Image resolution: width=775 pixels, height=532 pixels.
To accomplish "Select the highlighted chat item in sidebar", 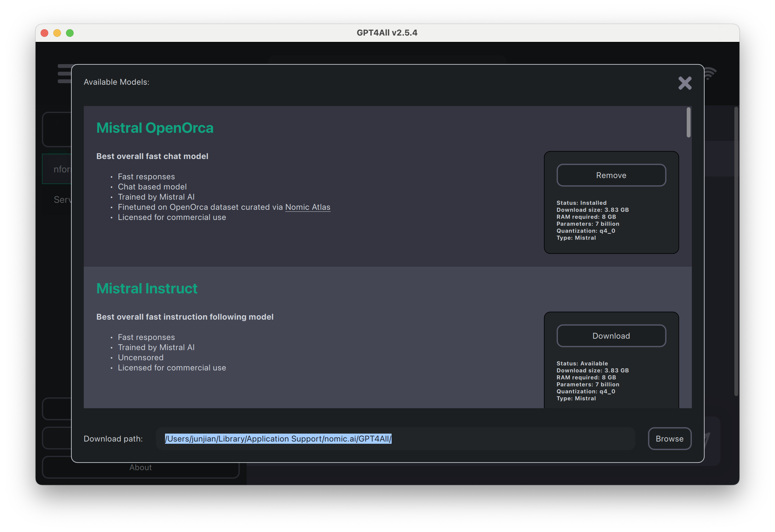I will click(x=57, y=169).
